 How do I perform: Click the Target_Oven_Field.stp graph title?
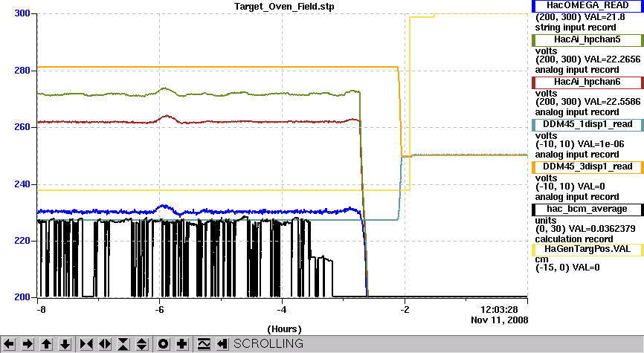pos(284,7)
